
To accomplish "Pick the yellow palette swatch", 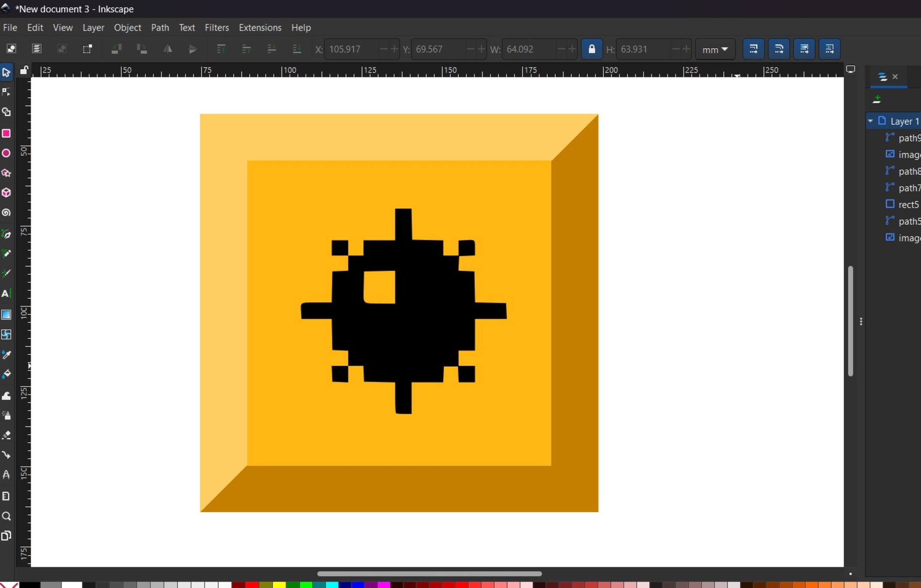I will click(279, 585).
